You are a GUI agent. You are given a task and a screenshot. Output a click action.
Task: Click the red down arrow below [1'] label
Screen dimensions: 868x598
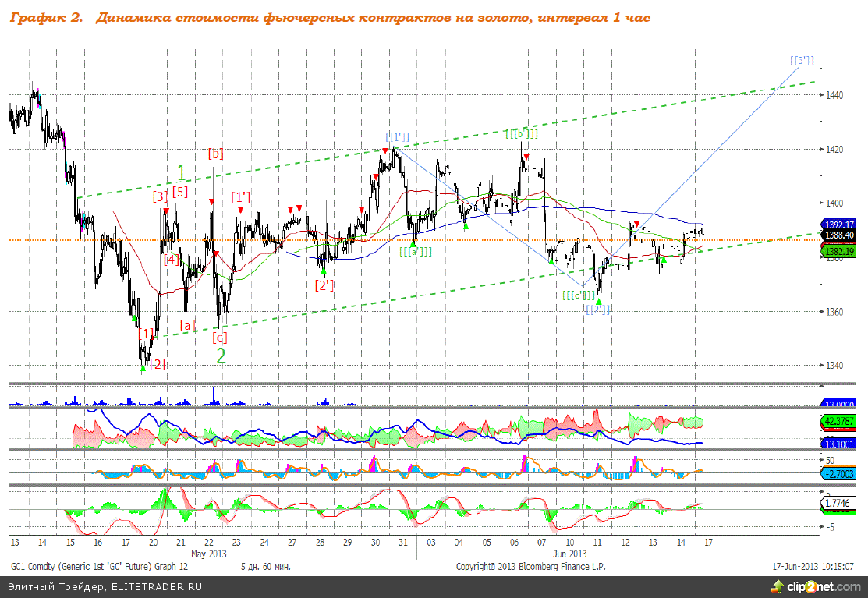pyautogui.click(x=240, y=211)
